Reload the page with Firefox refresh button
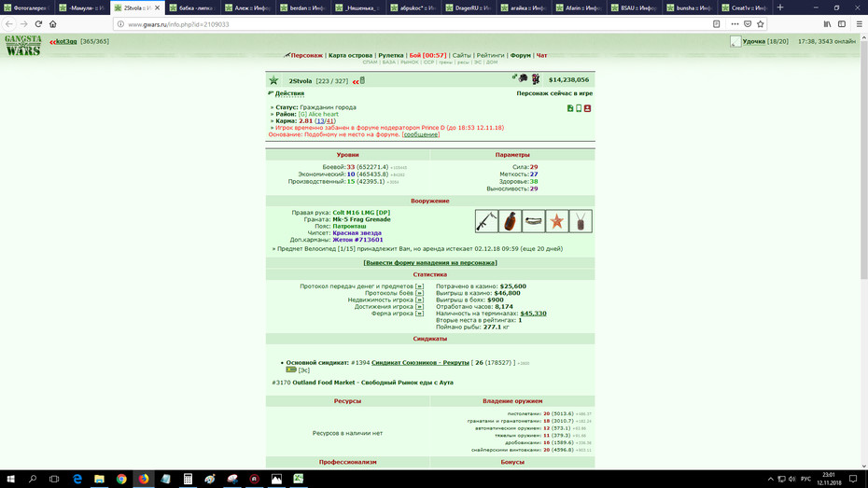Viewport: 868px width, 488px height. tap(38, 23)
